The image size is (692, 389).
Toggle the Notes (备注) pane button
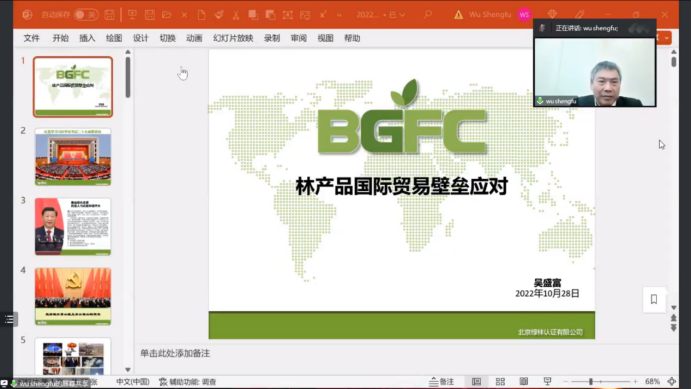(442, 381)
